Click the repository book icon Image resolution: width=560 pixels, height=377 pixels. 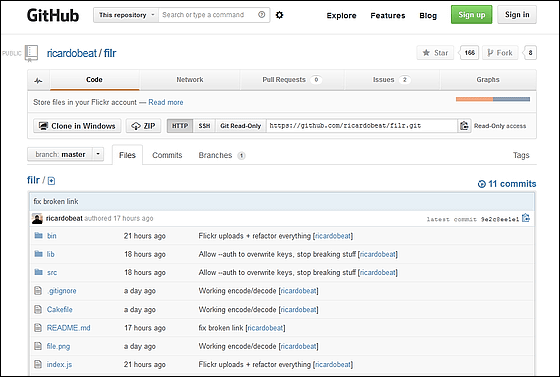(x=31, y=53)
